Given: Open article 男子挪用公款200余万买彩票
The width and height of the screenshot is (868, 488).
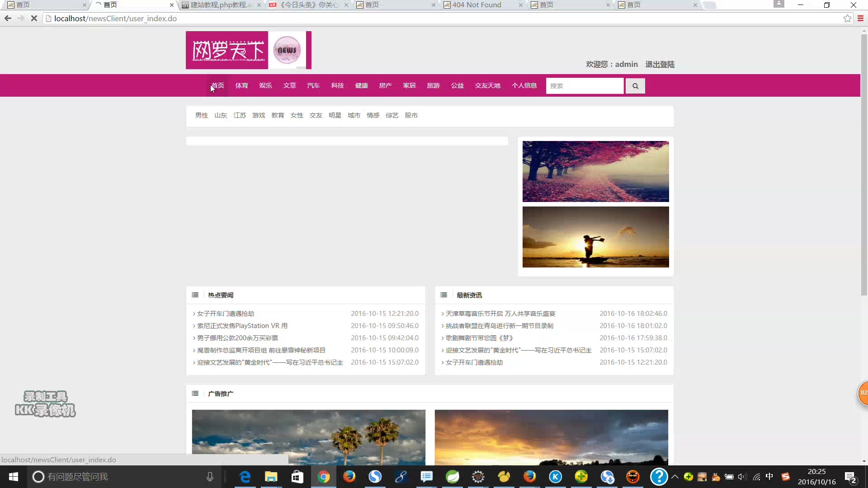Looking at the screenshot, I should (237, 338).
